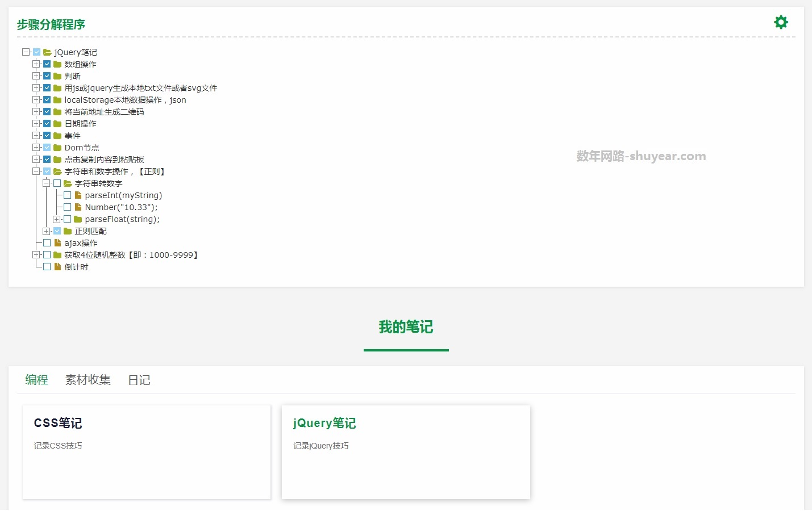
Task: Click the folder icon beside Dom节点
Action: pyautogui.click(x=57, y=147)
